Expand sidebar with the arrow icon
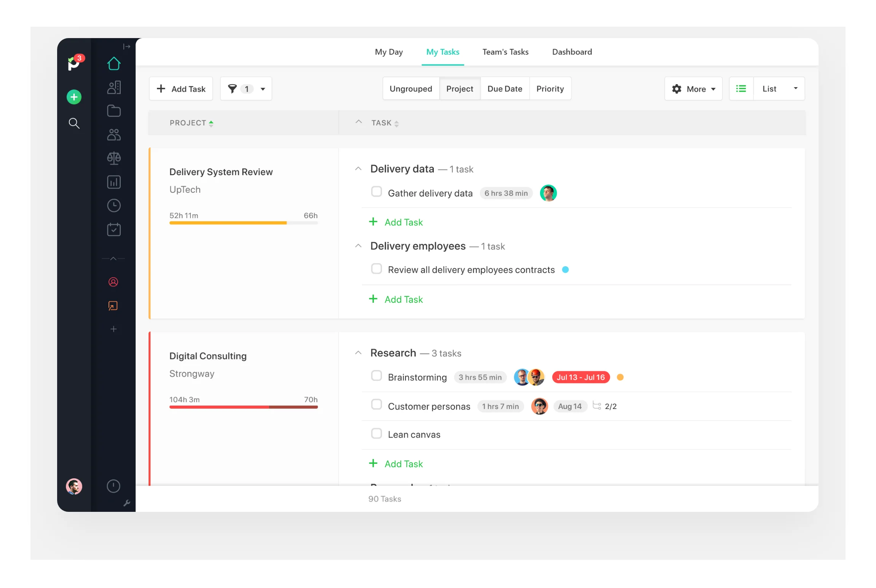876x588 pixels. [127, 46]
